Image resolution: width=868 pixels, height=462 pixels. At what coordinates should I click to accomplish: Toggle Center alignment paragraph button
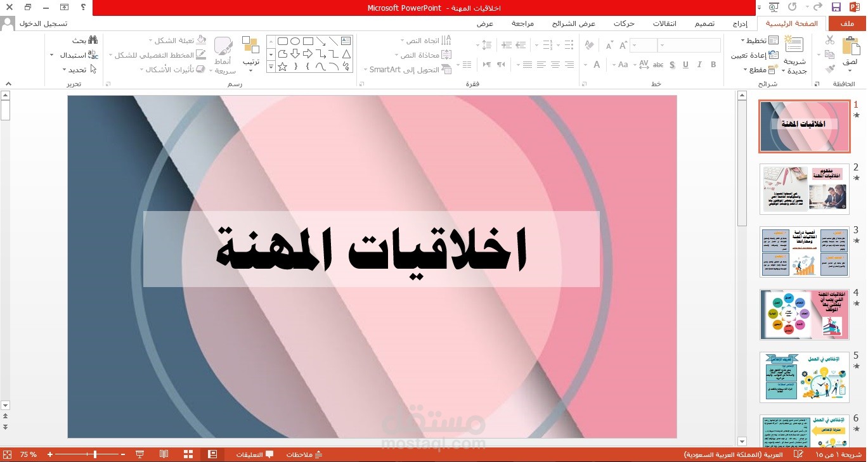[555, 64]
